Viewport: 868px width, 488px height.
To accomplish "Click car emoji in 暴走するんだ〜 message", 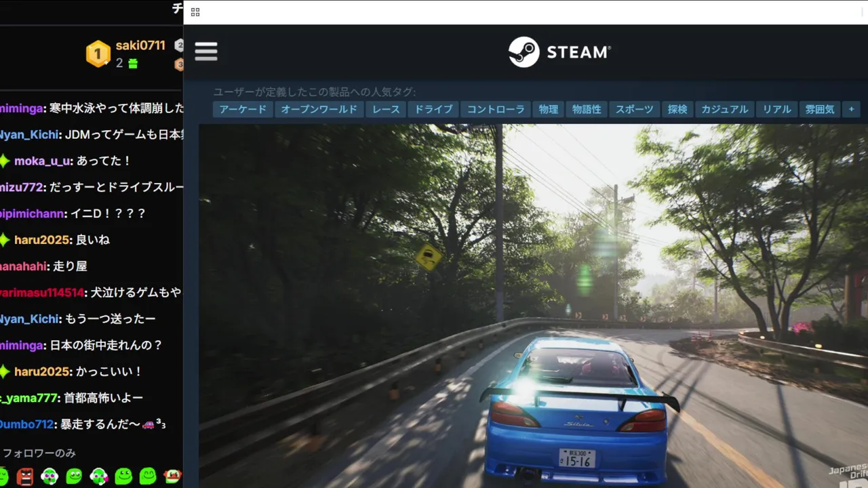I will pyautogui.click(x=149, y=424).
